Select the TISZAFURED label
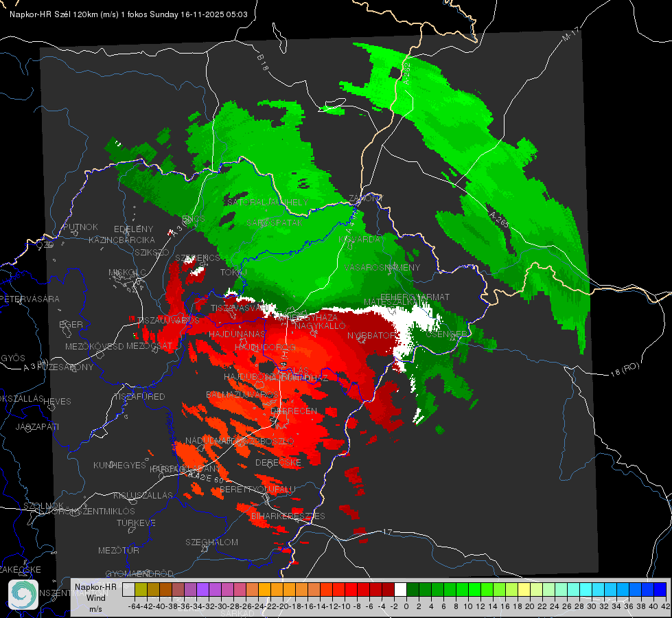This screenshot has width=672, height=618. (139, 397)
